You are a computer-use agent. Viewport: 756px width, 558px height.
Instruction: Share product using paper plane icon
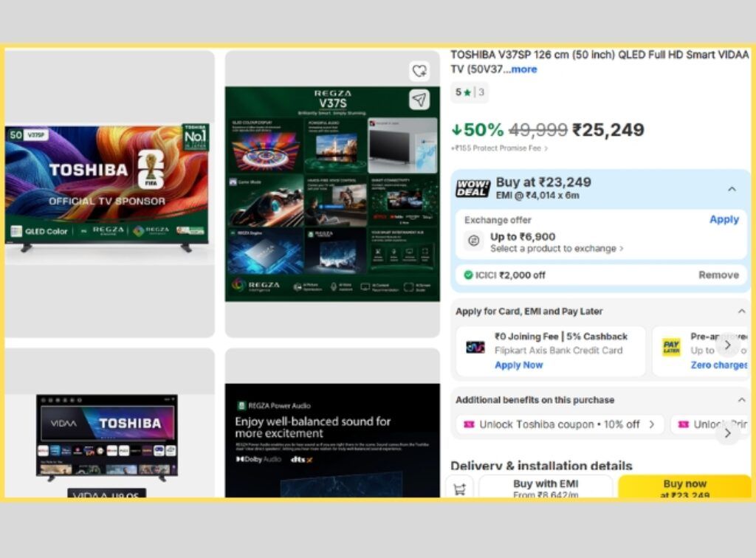pos(419,100)
